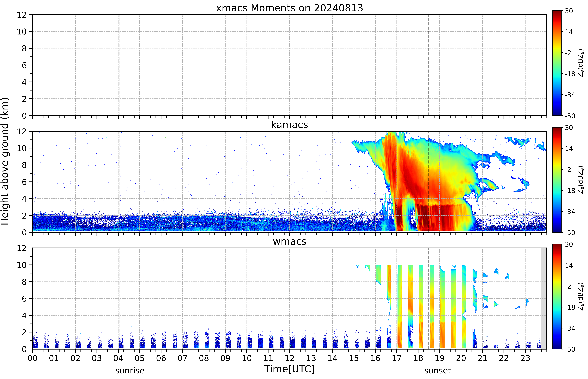Click the '2' height tick of the wmacs panel
Viewport: 588px width, 379px height.
click(x=24, y=332)
